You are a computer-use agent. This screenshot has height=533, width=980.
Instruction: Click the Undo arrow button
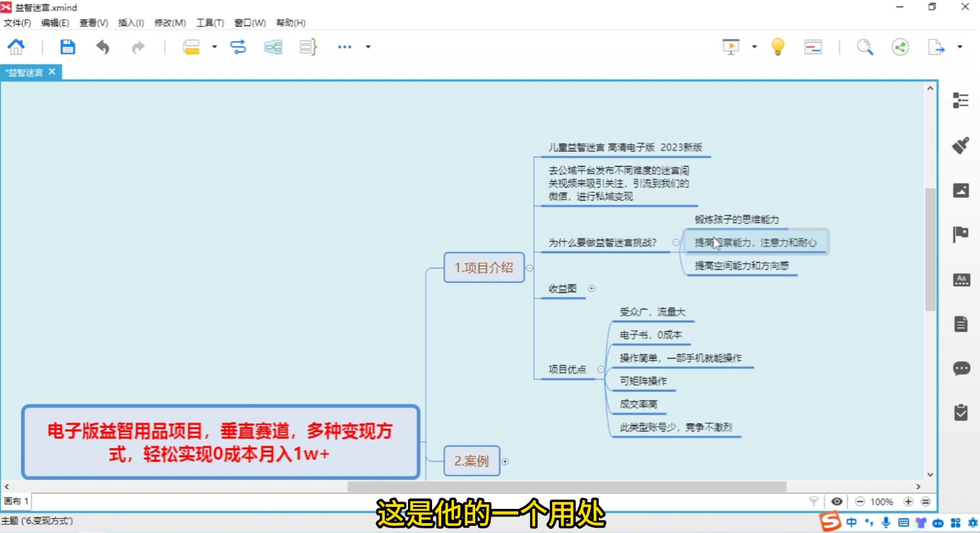coord(102,46)
